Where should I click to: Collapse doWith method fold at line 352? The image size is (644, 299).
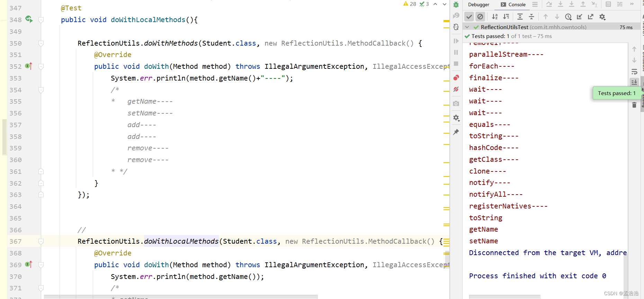[41, 67]
